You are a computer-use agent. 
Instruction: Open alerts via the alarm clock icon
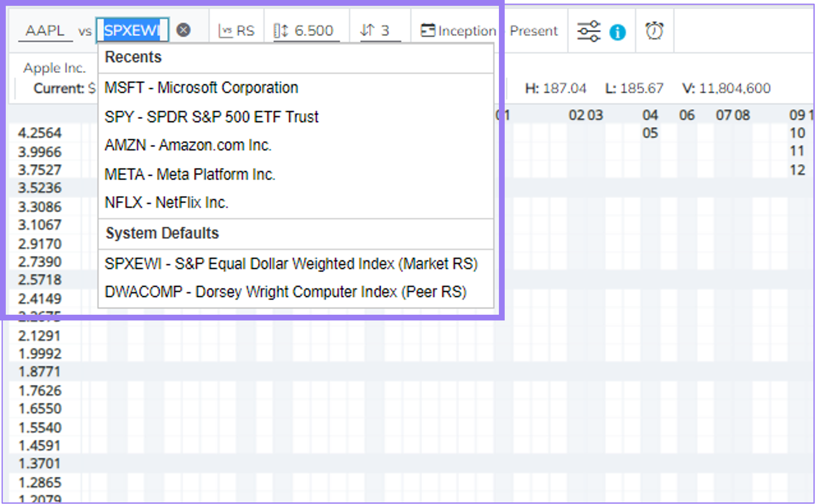(654, 30)
